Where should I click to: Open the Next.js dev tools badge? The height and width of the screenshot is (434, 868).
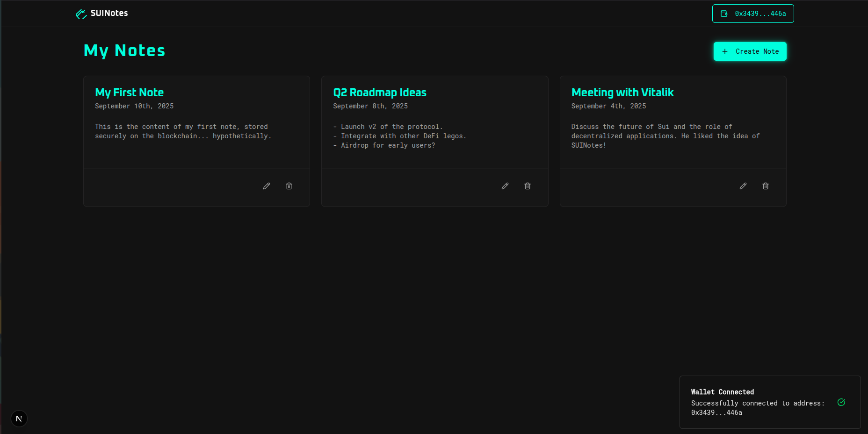point(19,419)
